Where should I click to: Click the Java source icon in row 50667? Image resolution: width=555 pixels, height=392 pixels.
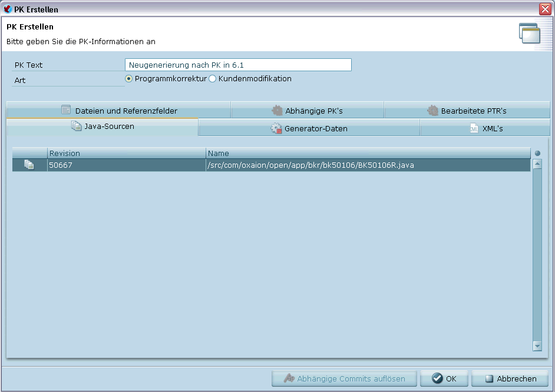pos(29,165)
